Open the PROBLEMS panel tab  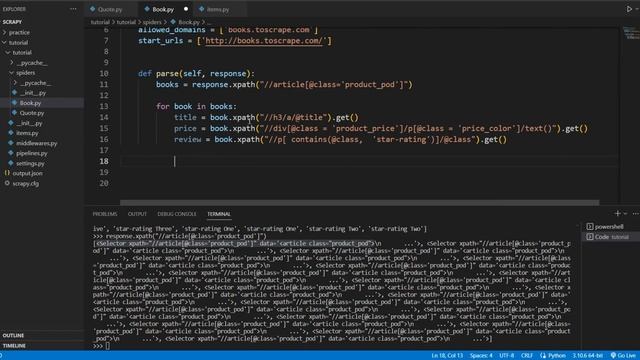point(104,214)
